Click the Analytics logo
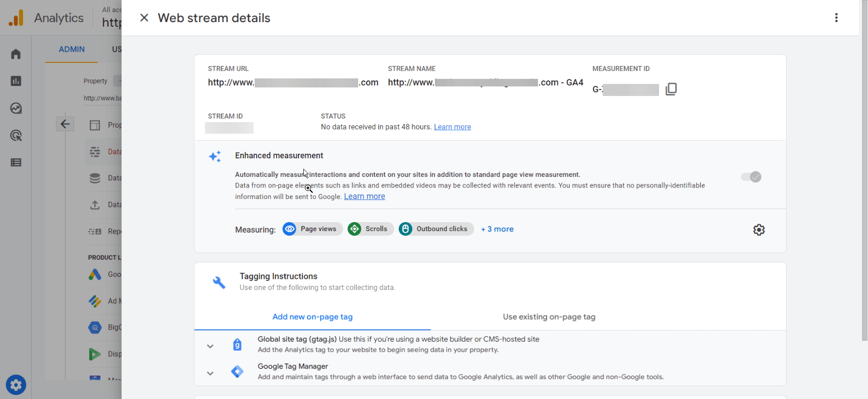The height and width of the screenshot is (399, 868). pos(16,18)
